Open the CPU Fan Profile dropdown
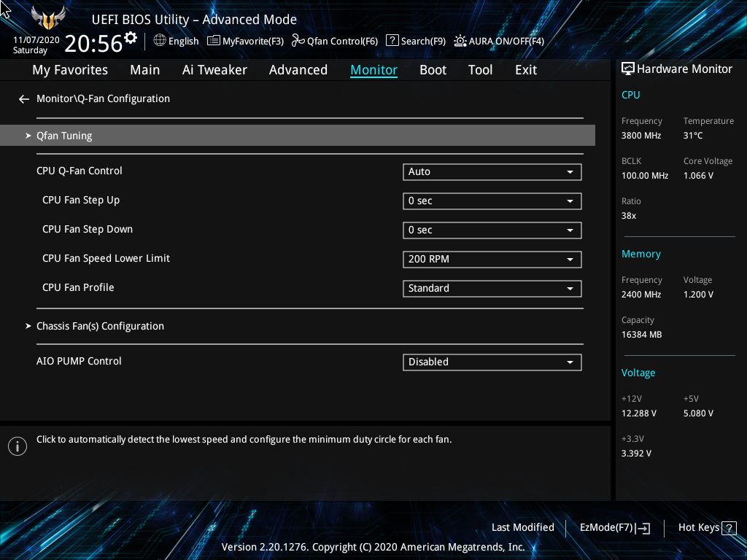 pos(492,288)
